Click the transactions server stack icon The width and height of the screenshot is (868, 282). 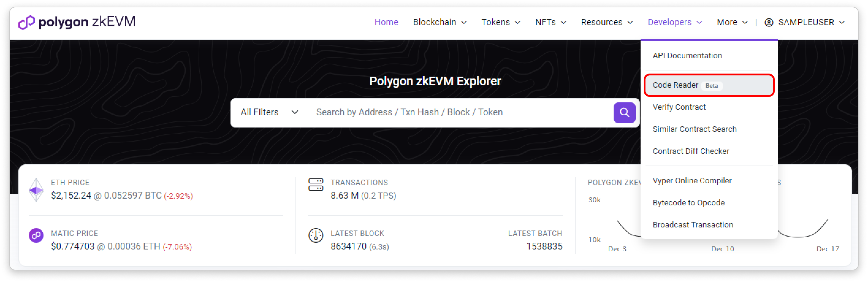coord(315,184)
